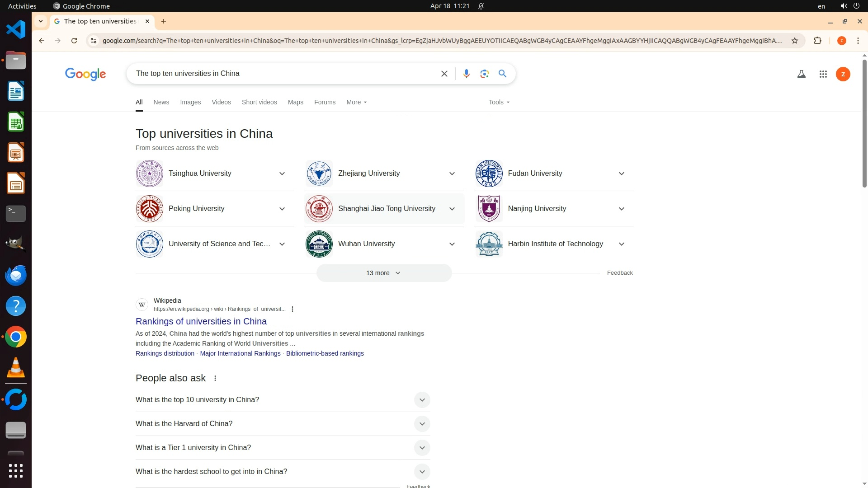The image size is (868, 488).
Task: Expand "What is the Harvard of China?"
Action: [x=421, y=424]
